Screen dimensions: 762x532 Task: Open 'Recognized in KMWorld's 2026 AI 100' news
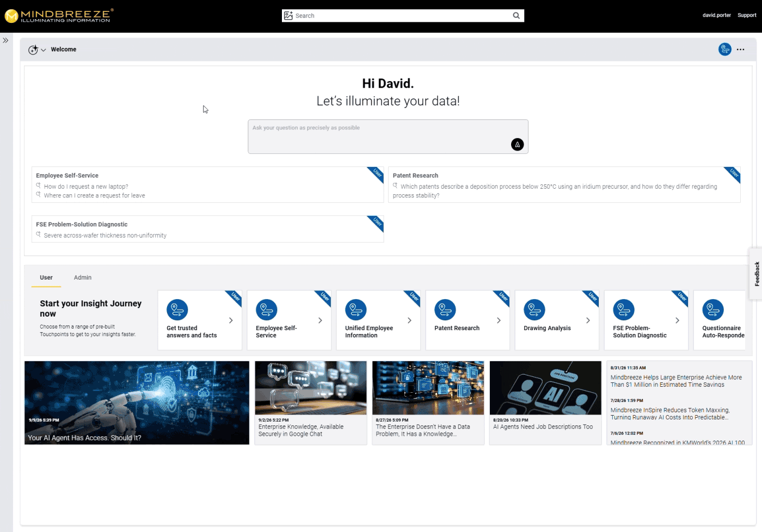click(678, 443)
